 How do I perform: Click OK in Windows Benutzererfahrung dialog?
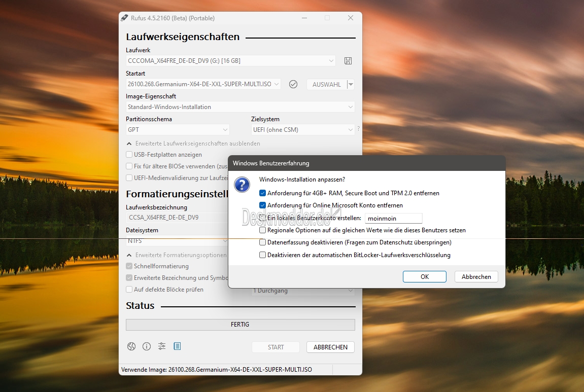coord(425,276)
